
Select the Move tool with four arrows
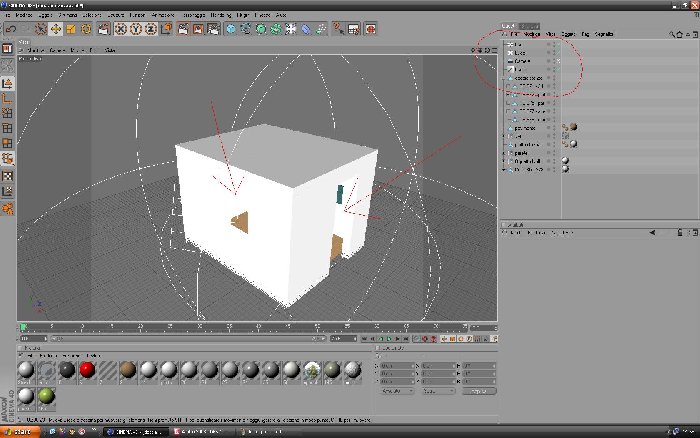pos(56,29)
